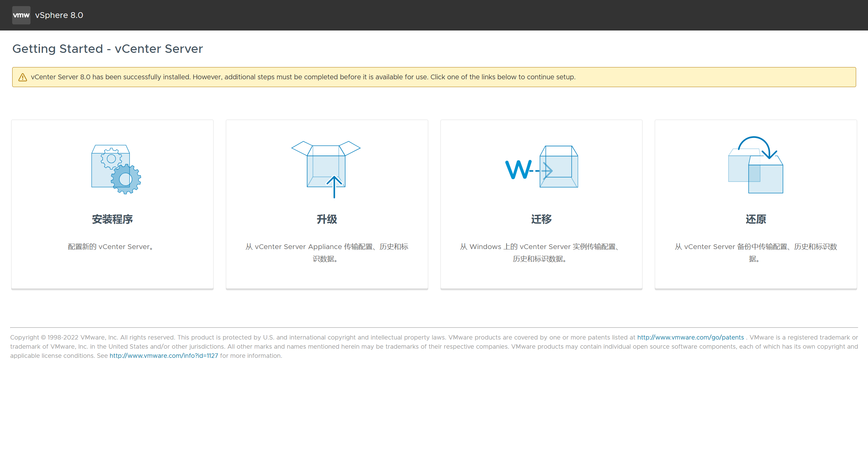
Task: Click the warning triangle icon in banner
Action: tap(23, 77)
